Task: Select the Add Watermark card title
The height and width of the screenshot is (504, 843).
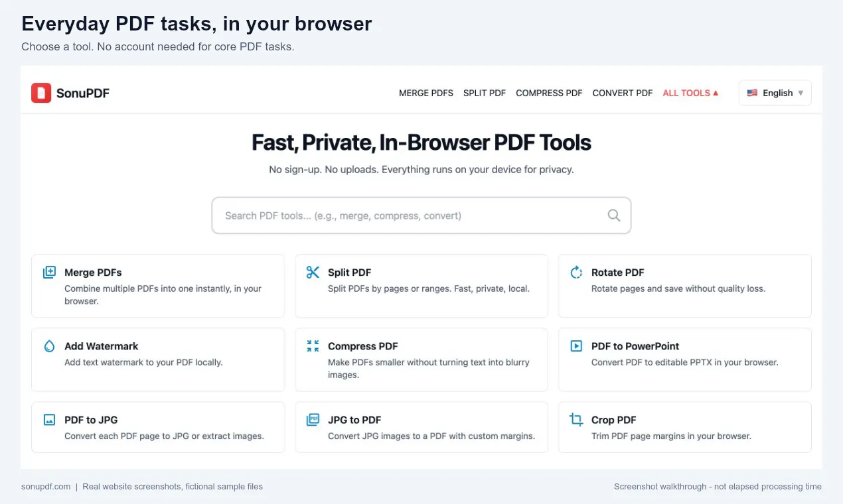Action: click(x=102, y=346)
